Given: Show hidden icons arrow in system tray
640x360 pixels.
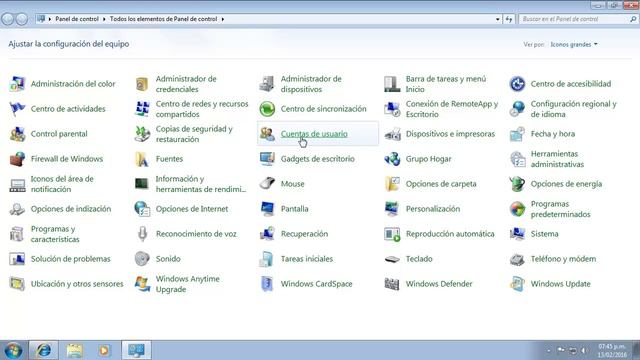Looking at the screenshot, I should pos(549,351).
